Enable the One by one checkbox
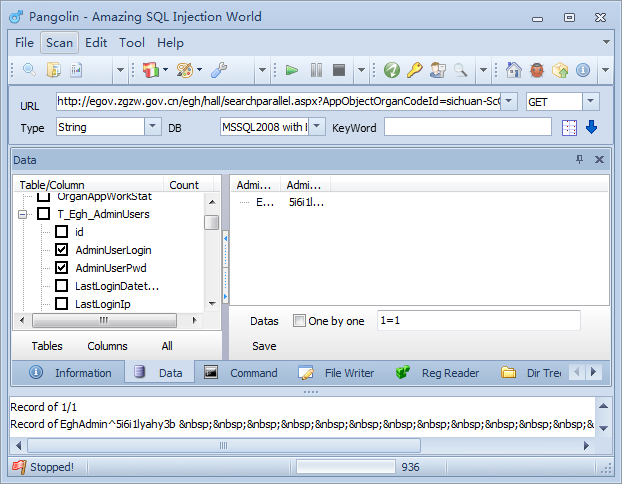The image size is (622, 484). (299, 321)
